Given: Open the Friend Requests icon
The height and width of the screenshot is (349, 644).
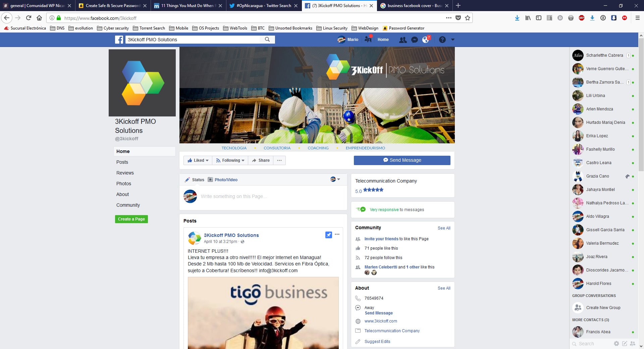Looking at the screenshot, I should point(403,40).
